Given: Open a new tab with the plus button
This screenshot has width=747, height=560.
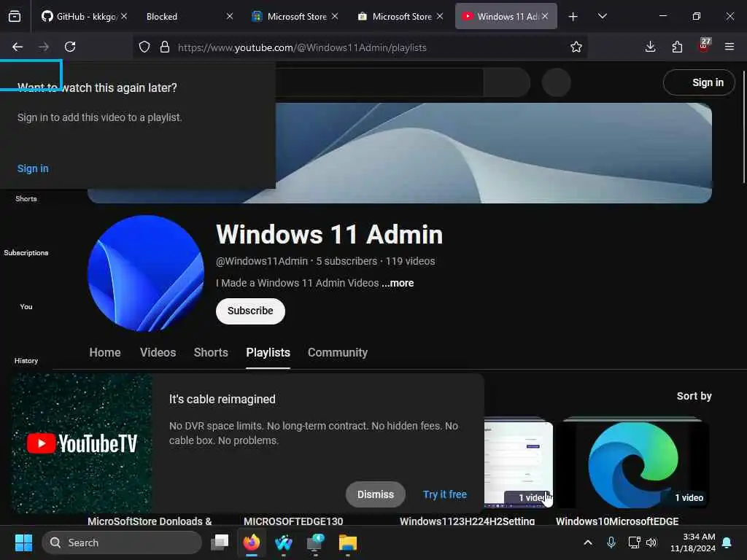Looking at the screenshot, I should [x=573, y=17].
